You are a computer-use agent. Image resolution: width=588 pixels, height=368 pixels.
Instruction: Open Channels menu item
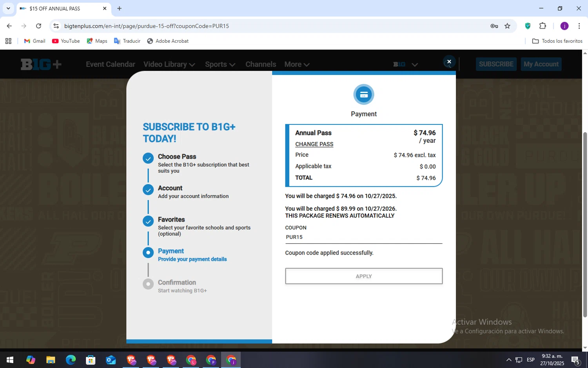point(261,64)
